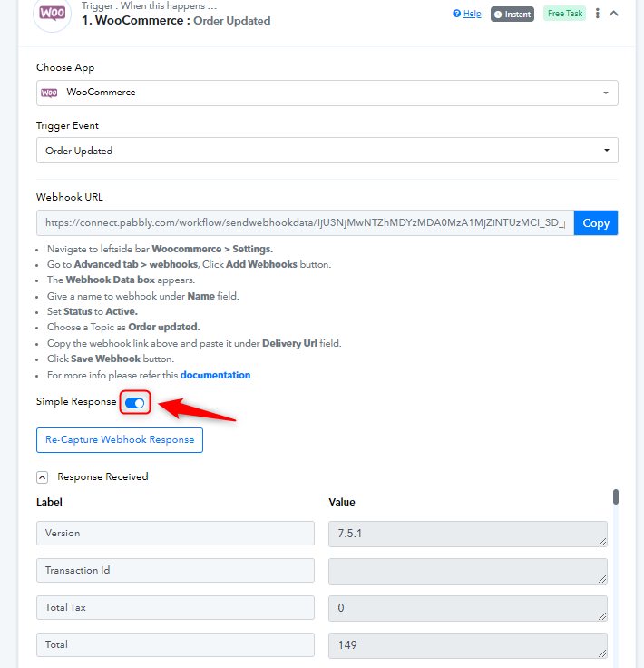The image size is (644, 668).
Task: Click the WooCommerce logo in step header
Action: click(x=52, y=14)
